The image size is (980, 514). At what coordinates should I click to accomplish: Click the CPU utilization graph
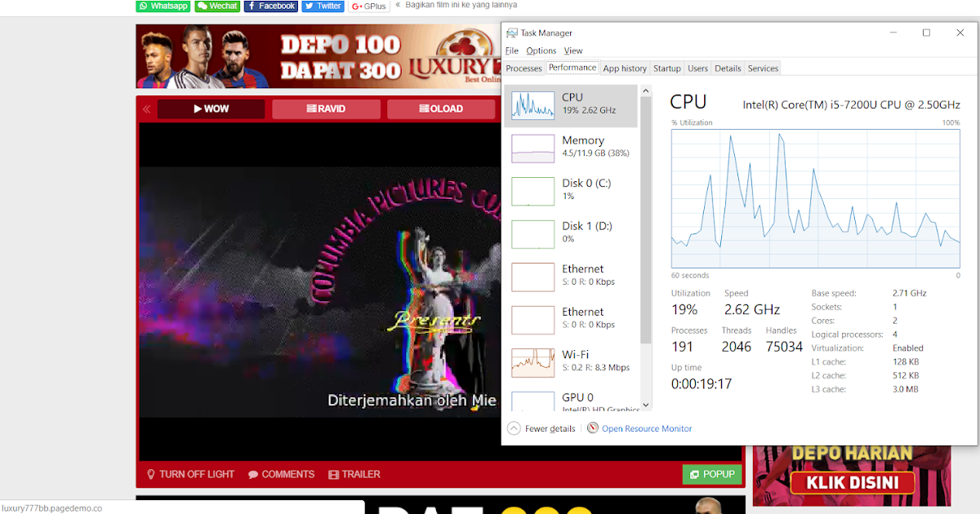pos(816,198)
